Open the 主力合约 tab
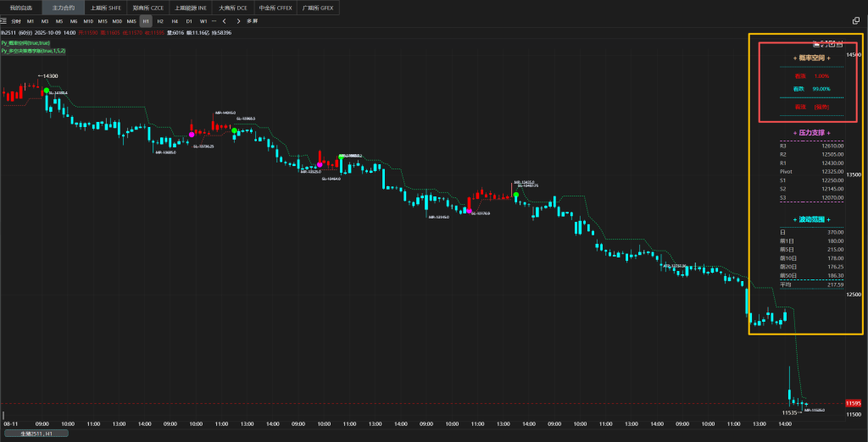 63,7
